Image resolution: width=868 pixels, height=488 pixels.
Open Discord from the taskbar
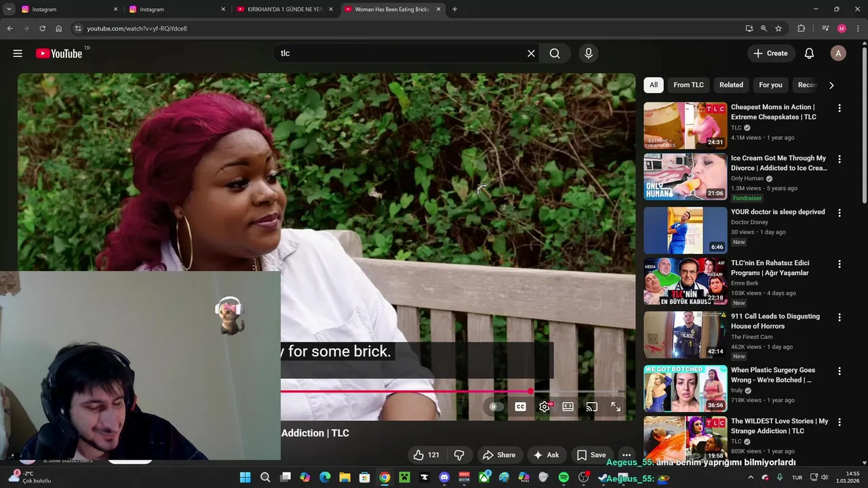tap(444, 477)
